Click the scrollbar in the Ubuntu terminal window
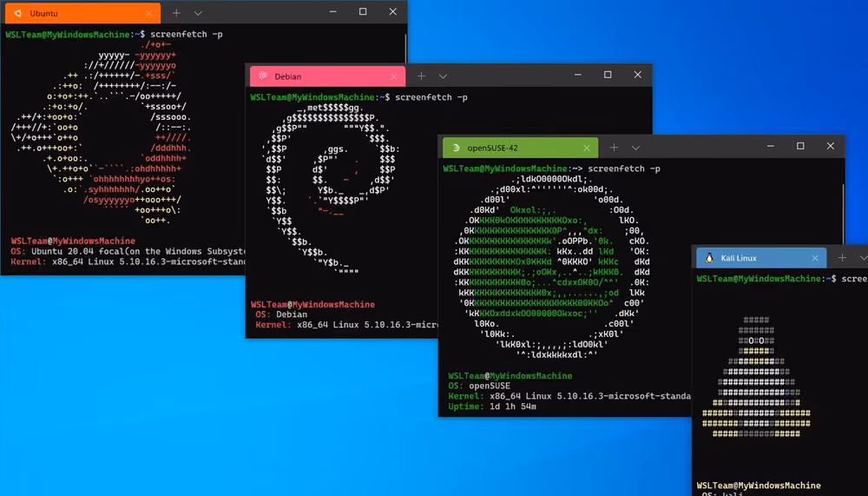The height and width of the screenshot is (496, 868). [405, 49]
